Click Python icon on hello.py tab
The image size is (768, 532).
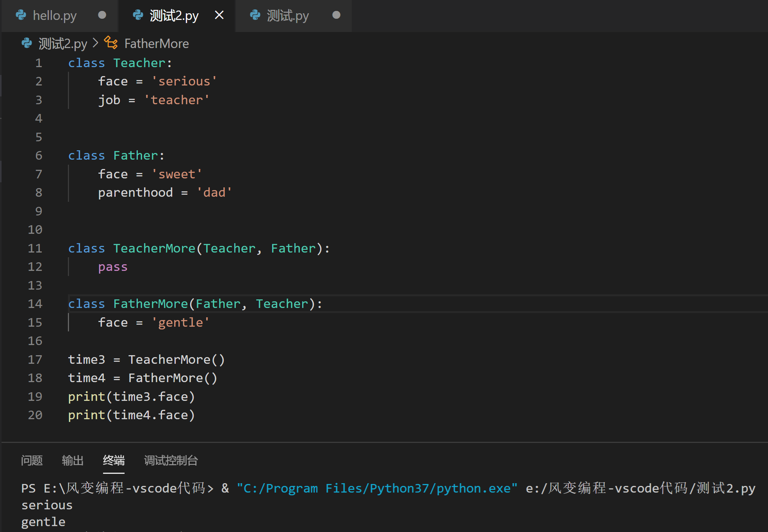21,15
